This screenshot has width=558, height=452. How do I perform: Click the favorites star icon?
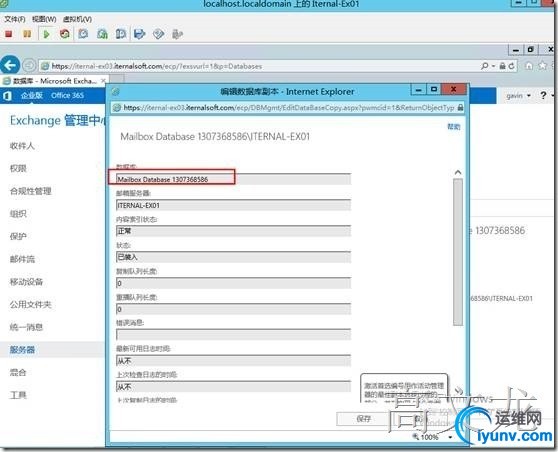click(542, 66)
